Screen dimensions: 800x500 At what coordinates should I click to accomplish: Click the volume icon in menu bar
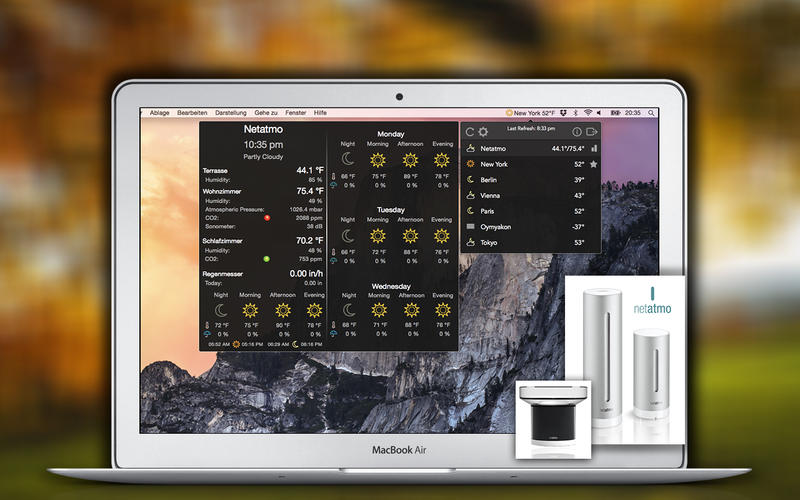coord(601,113)
